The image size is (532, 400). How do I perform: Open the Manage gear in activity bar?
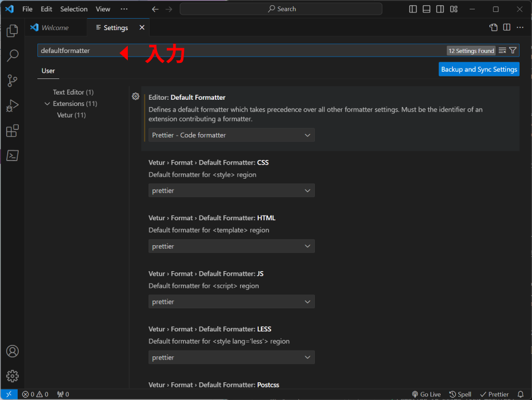coord(12,376)
